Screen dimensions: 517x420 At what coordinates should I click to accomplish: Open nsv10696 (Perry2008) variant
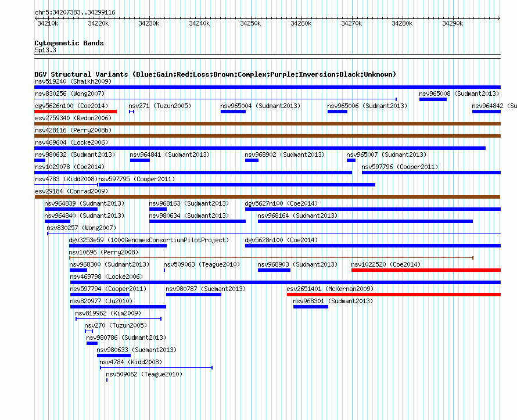103,252
